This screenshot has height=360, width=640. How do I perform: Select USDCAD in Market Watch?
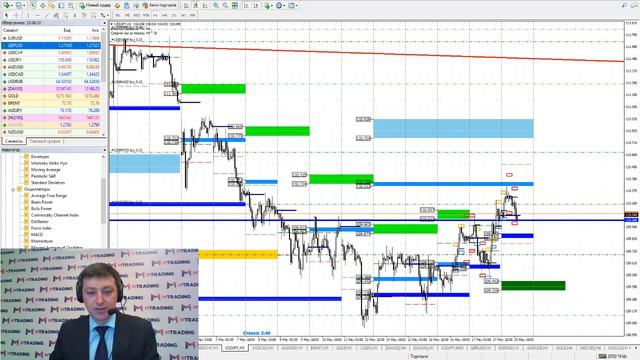click(51, 74)
